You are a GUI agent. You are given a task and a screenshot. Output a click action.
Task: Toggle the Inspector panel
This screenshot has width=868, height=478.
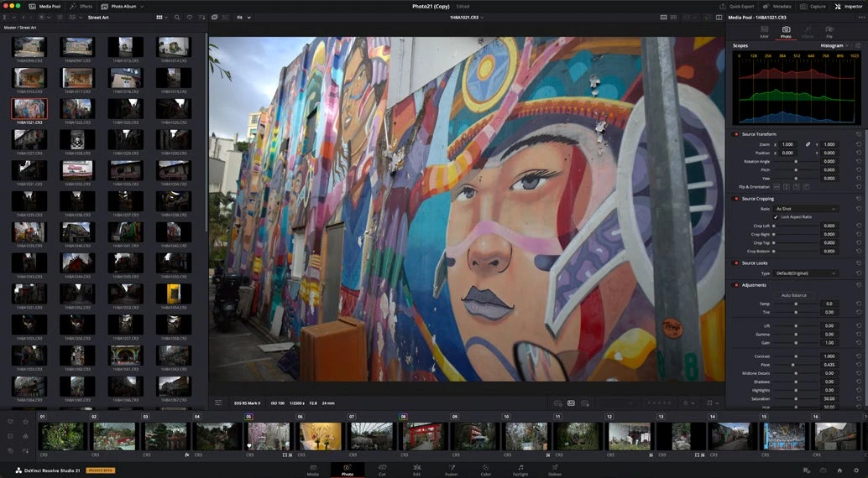[x=848, y=6]
